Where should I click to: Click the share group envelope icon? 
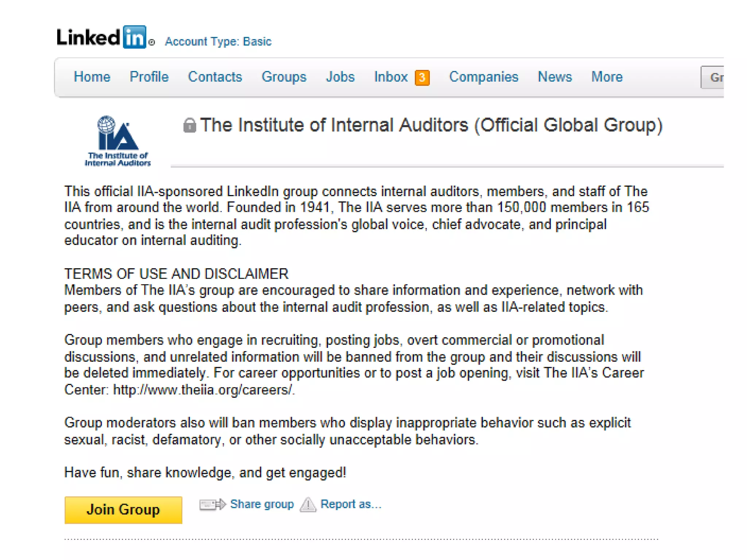pos(212,505)
